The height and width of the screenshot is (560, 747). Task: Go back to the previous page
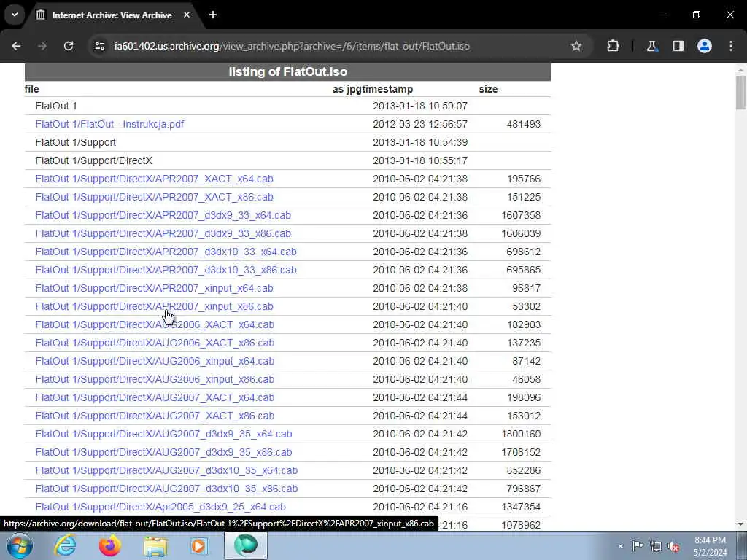tap(16, 46)
